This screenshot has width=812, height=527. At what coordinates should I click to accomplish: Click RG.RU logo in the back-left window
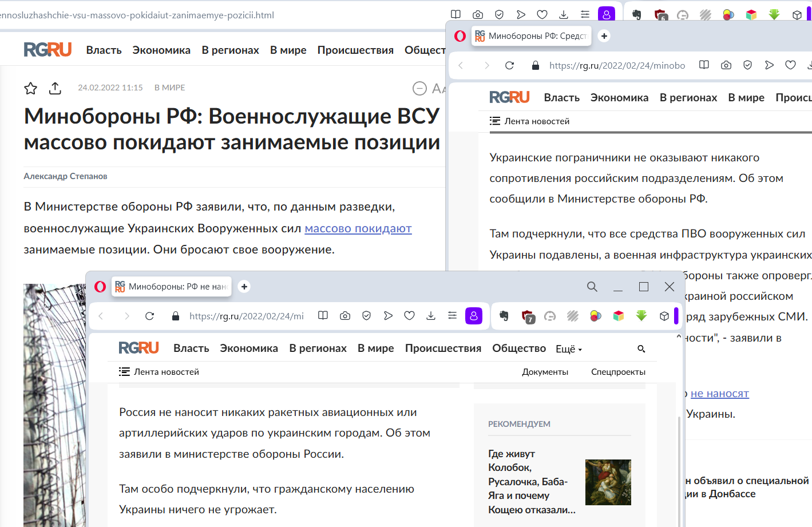click(x=47, y=50)
